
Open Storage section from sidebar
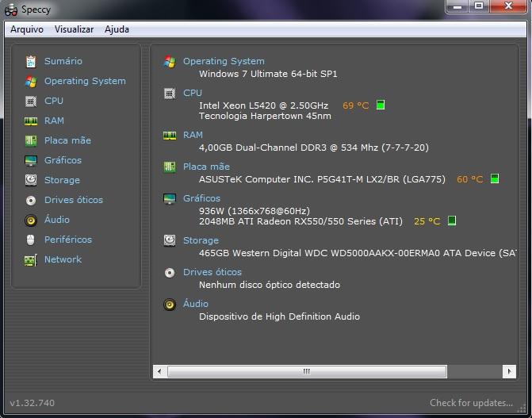point(62,180)
